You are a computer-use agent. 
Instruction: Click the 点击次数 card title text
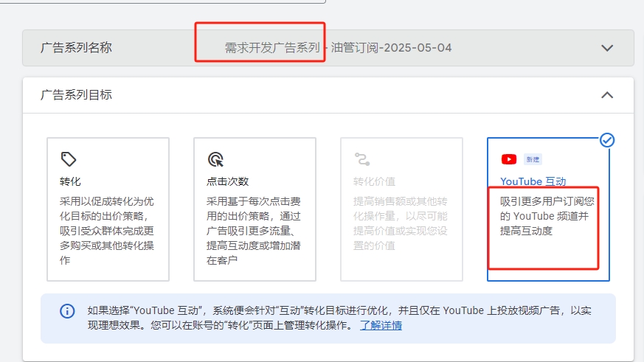[x=227, y=181]
